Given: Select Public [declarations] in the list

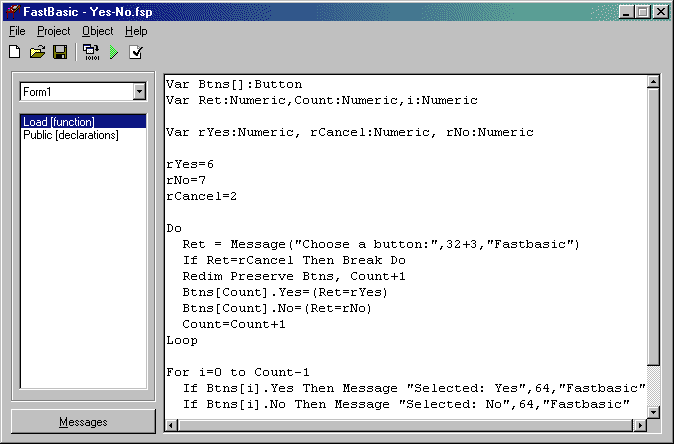Looking at the screenshot, I should pos(70,135).
